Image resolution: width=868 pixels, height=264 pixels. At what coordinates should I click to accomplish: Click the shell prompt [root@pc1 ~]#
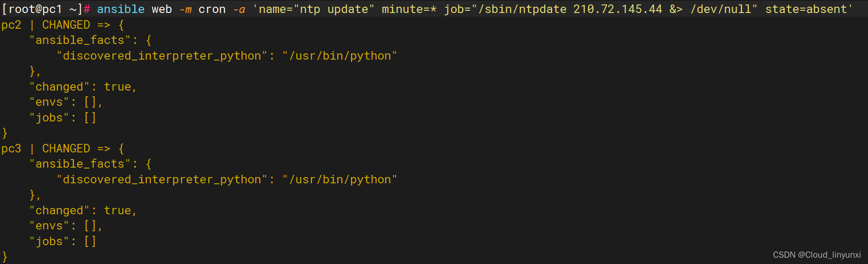(46, 9)
